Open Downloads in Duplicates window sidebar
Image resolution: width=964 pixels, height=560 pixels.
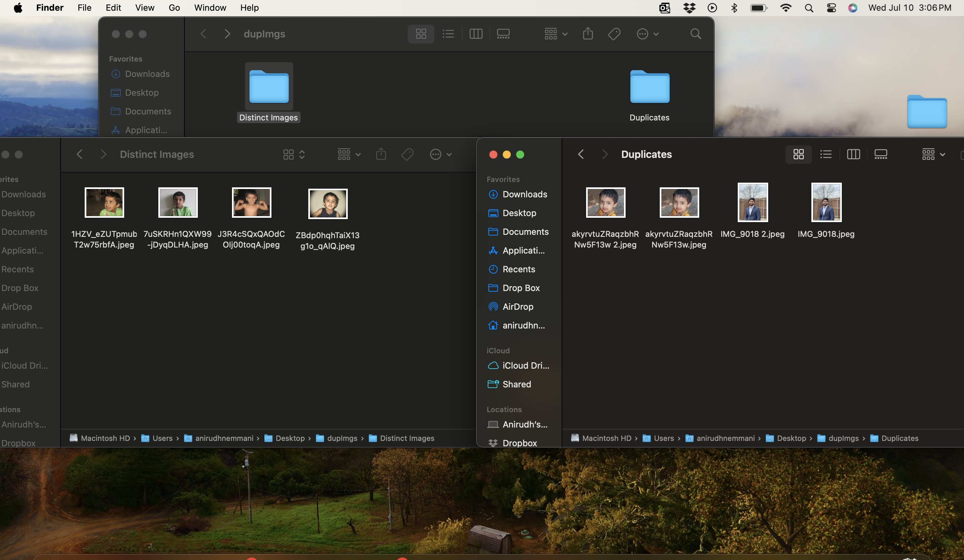tap(518, 194)
